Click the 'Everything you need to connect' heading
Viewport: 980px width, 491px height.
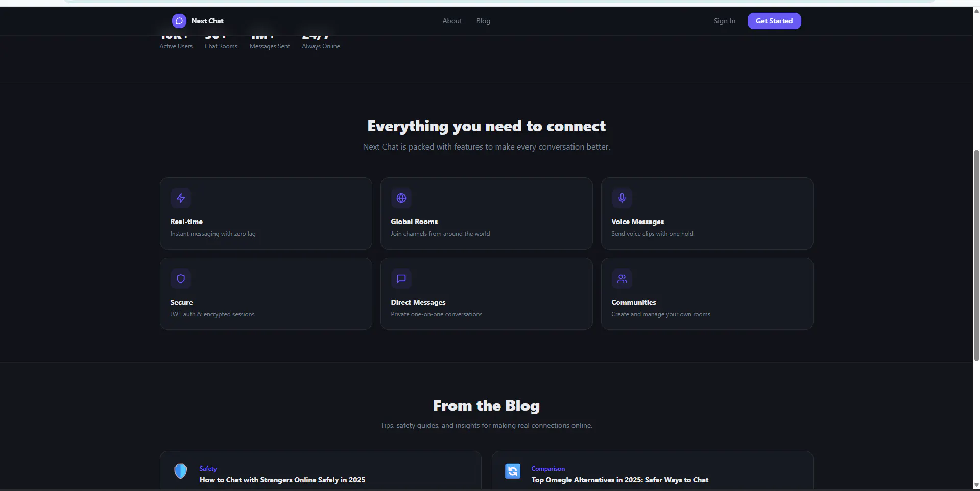tap(487, 126)
